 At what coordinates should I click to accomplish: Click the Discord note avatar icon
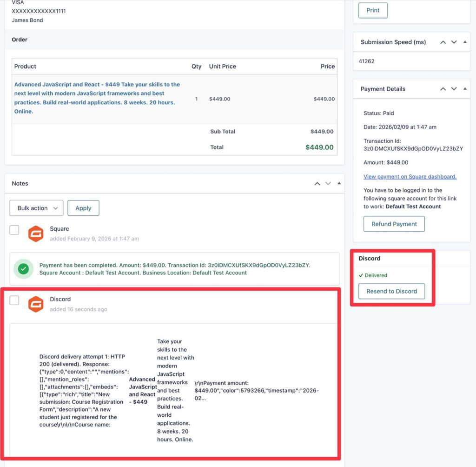(x=36, y=304)
